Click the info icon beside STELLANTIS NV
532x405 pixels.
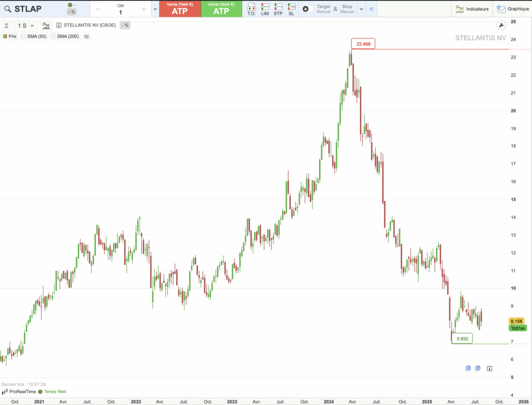coord(59,25)
